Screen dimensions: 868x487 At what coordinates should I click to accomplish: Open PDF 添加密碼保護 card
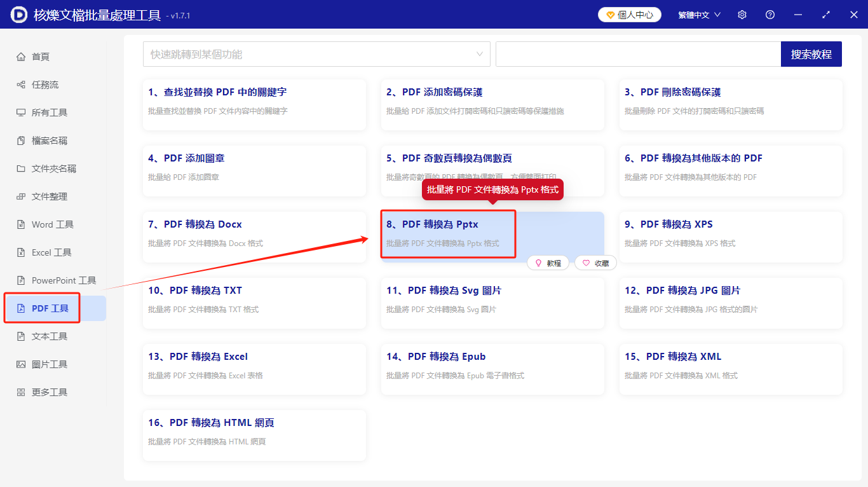point(492,105)
